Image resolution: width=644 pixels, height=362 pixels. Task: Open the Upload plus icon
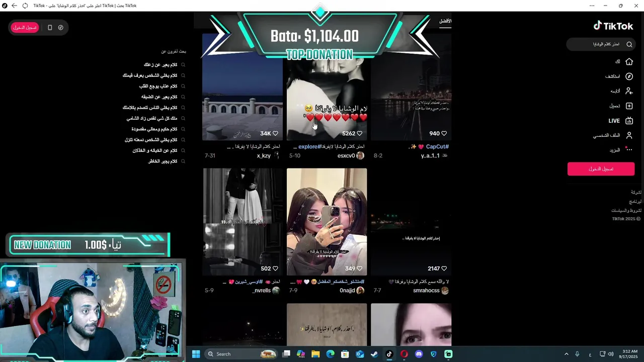[629, 106]
